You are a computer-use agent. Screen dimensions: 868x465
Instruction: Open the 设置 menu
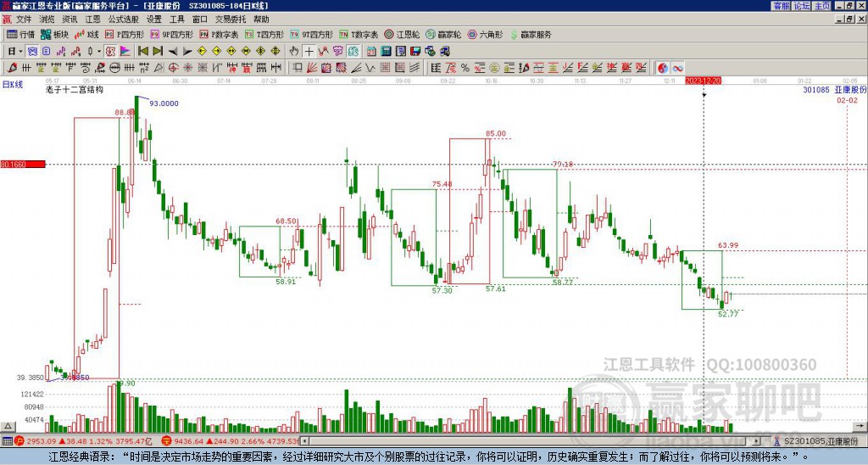[x=154, y=20]
